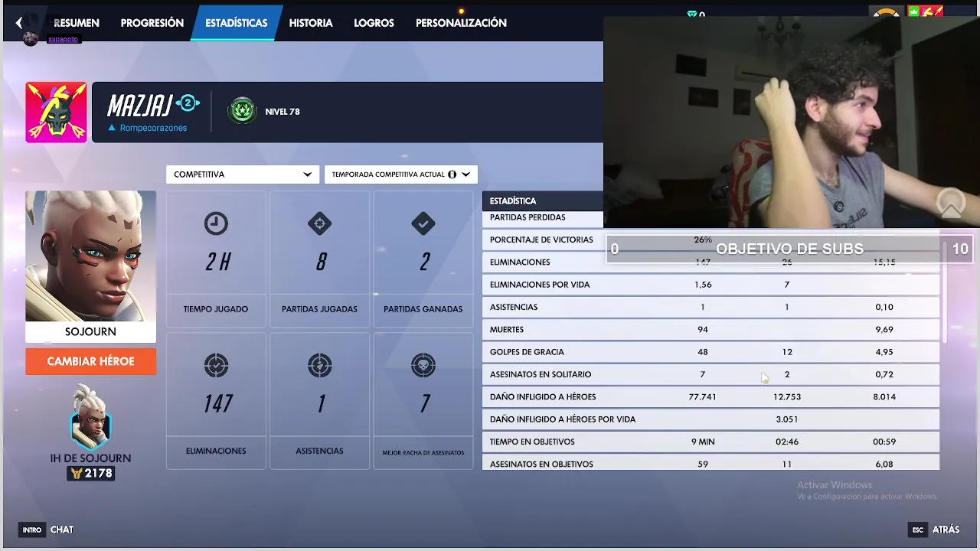This screenshot has width=980, height=551.
Task: Select the Estadísticas tab
Action: pos(236,23)
